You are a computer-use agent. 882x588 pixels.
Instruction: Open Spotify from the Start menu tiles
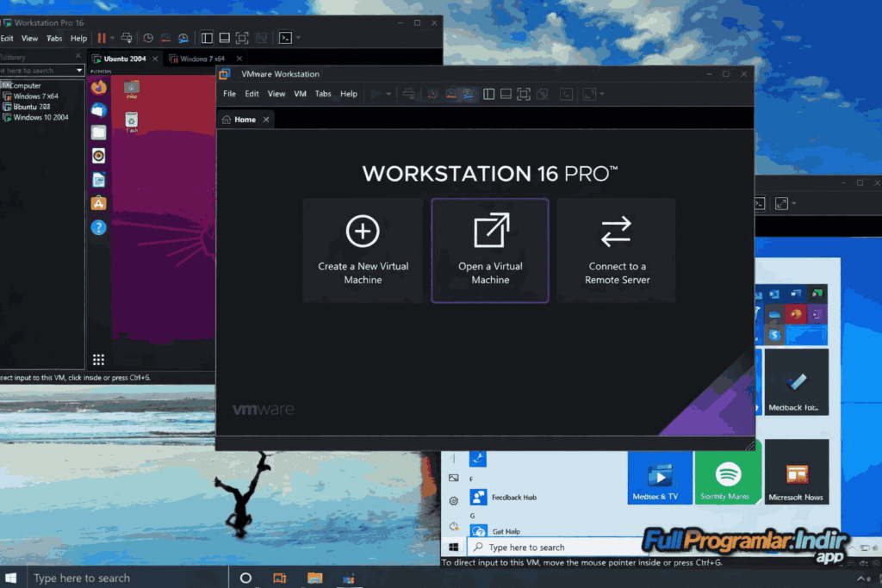tap(728, 478)
